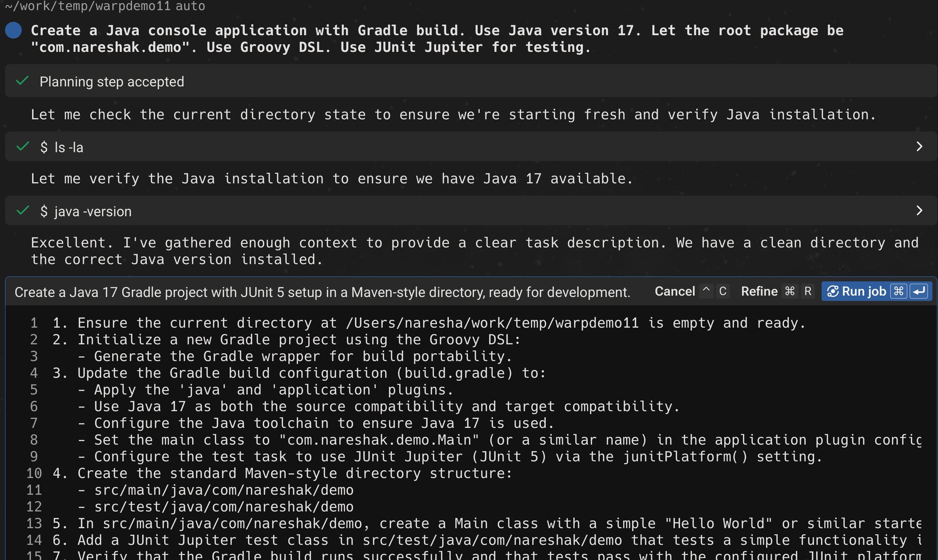Click green checkmark beside Planning step accepted
Screen dimensions: 938x560
point(22,81)
